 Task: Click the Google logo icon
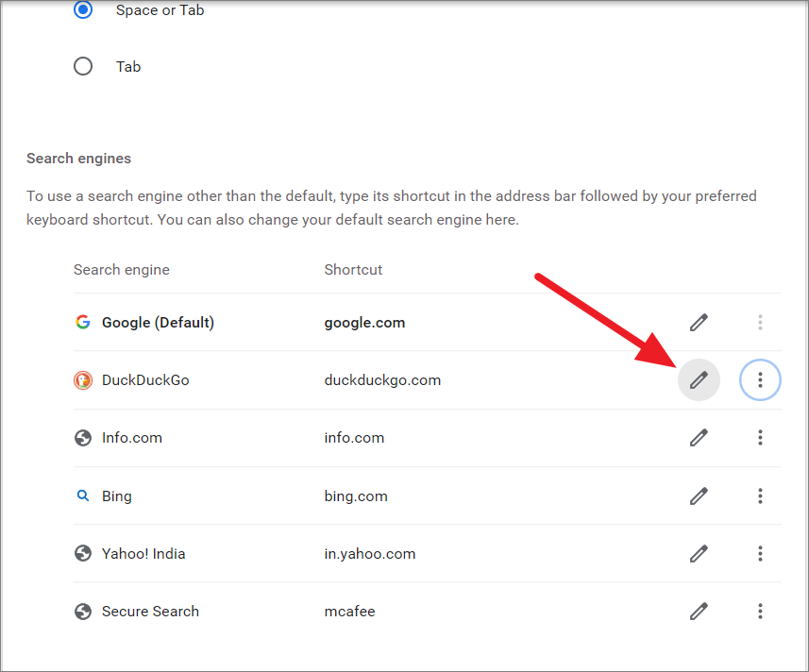point(83,323)
